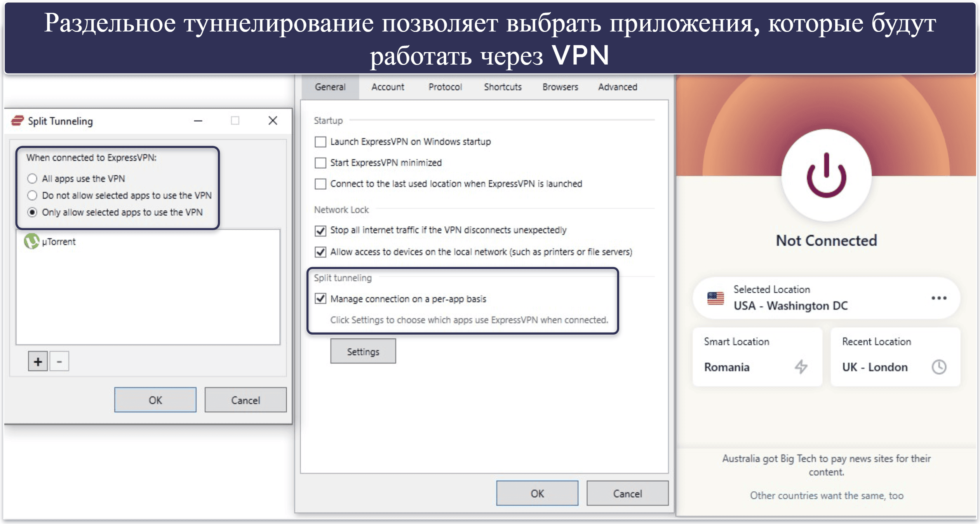Click the ExpressVPN logo in Split Tunneling title
The width and height of the screenshot is (980, 524).
coord(17,121)
